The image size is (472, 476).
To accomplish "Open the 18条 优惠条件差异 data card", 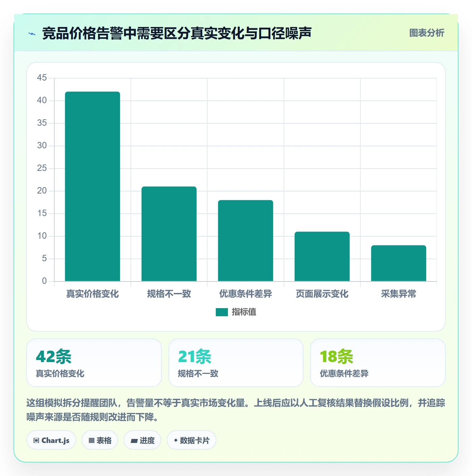I will (378, 363).
